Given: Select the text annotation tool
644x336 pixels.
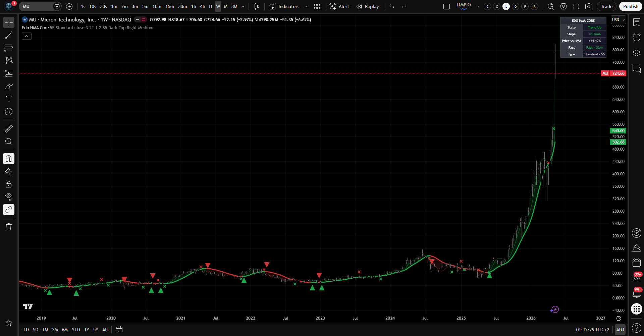Looking at the screenshot, I should click(9, 99).
